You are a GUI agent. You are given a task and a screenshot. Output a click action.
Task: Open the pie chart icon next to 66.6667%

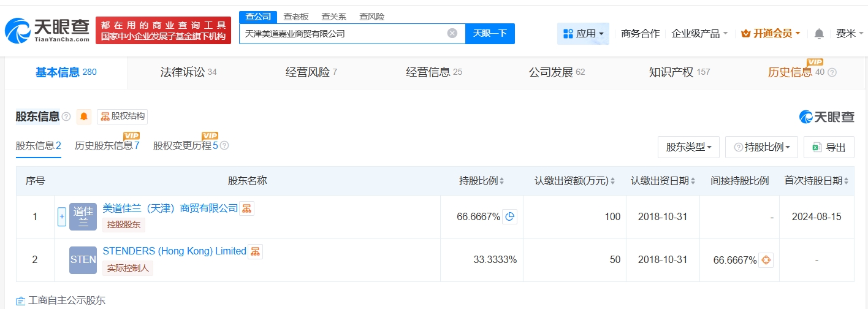coord(509,216)
